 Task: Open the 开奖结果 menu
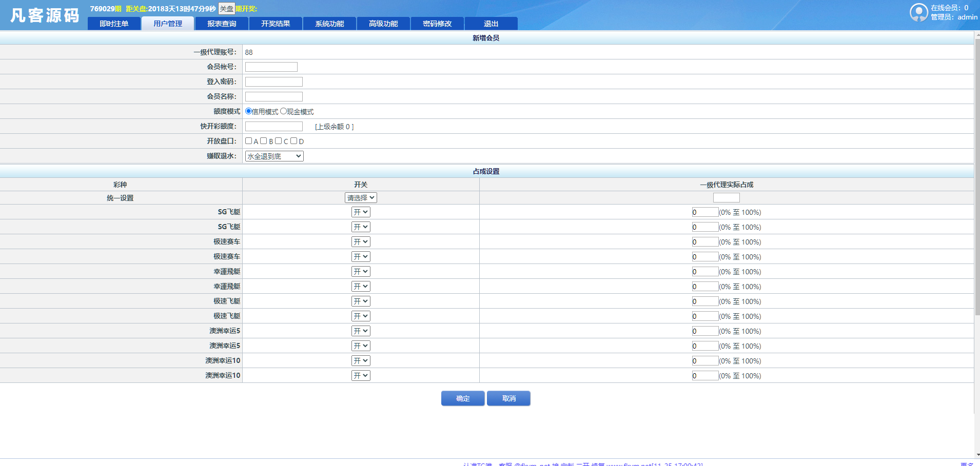click(x=276, y=23)
